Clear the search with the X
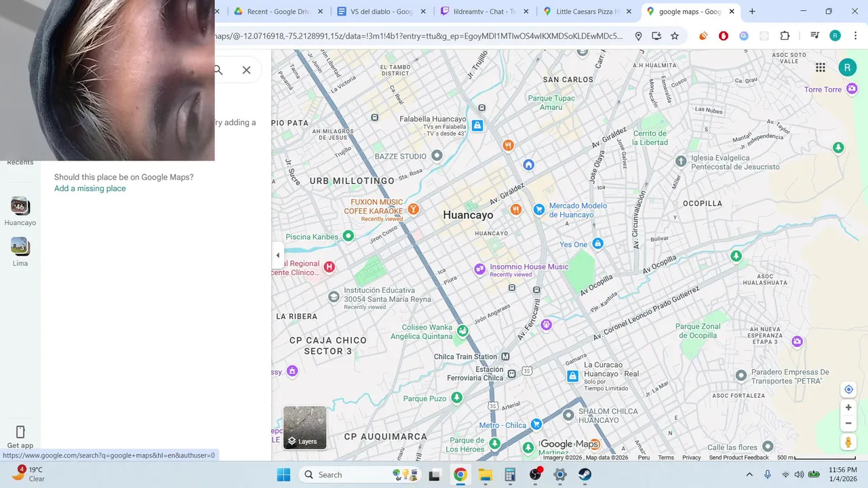Viewport: 868px width, 488px height. pyautogui.click(x=246, y=70)
